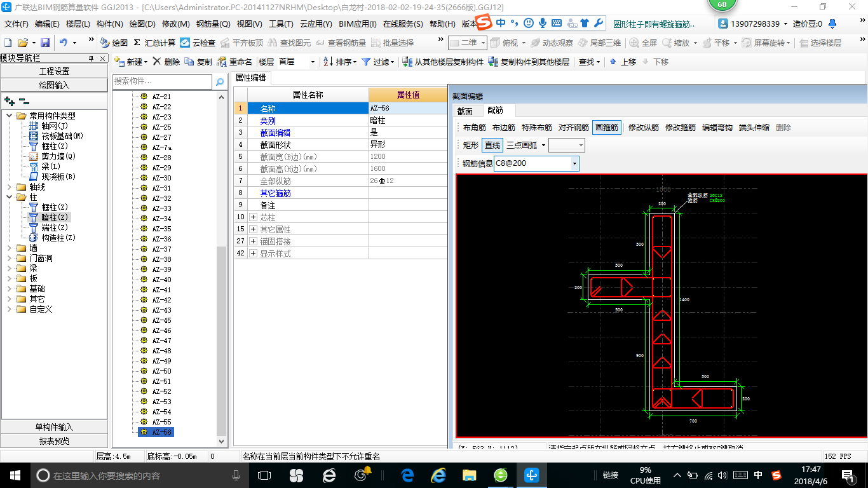Click the 布角筋 button

(475, 127)
